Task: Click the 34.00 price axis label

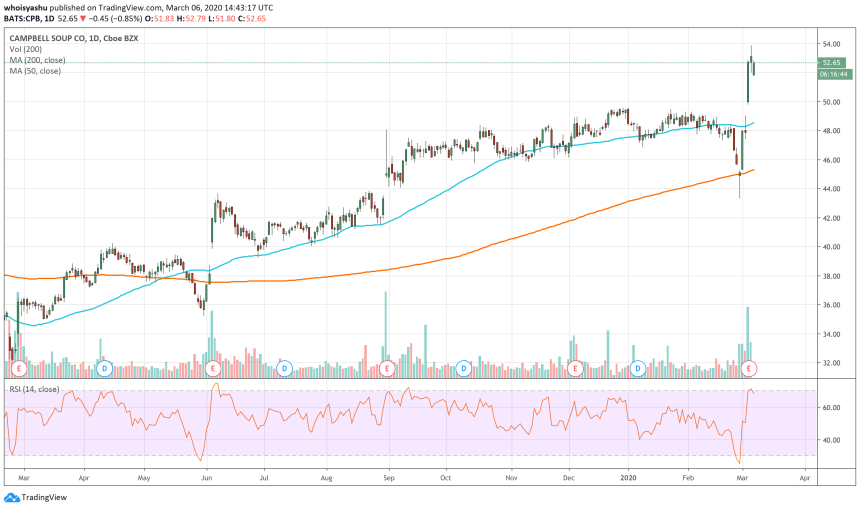Action: 831,334
